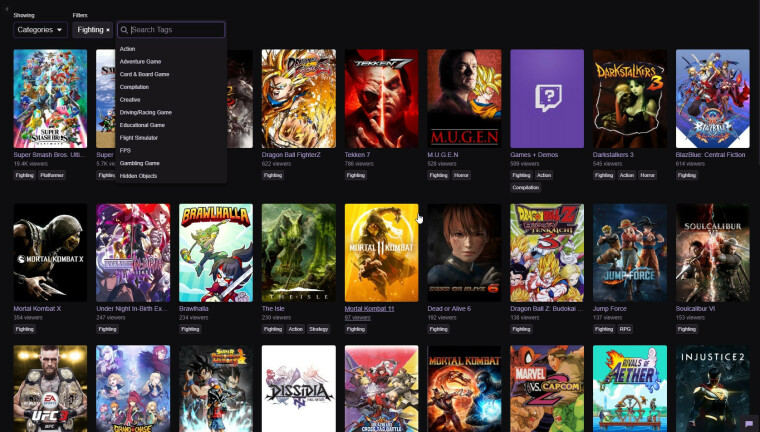Viewport: 760px width, 432px height.
Task: Choose Compilation in the tag dropdown list
Action: pyautogui.click(x=134, y=87)
